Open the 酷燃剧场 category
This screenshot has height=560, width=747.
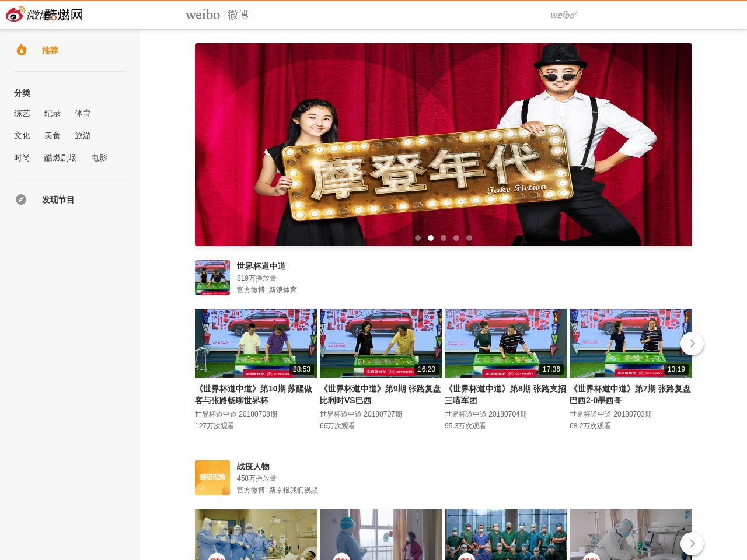click(x=61, y=157)
